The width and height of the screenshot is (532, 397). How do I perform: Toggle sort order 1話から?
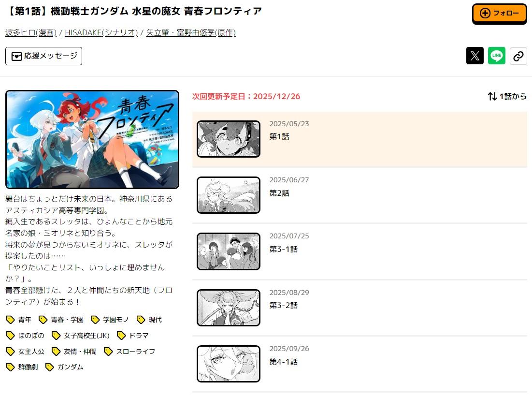tap(507, 96)
